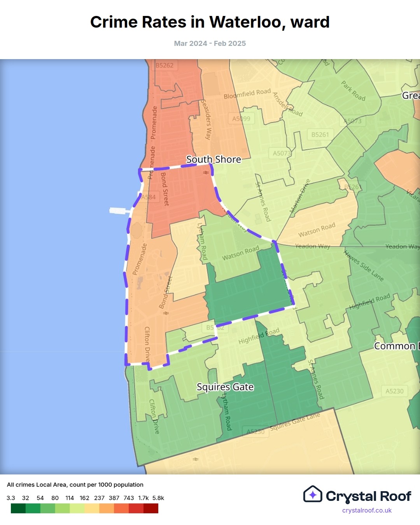Click the Crystal Roof house logo icon
420x525 pixels.
point(313,494)
